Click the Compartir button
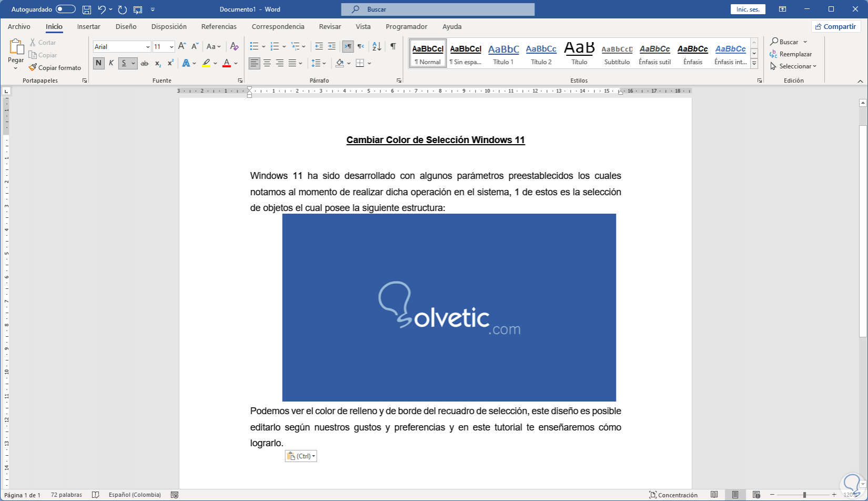The height and width of the screenshot is (501, 868). point(835,26)
